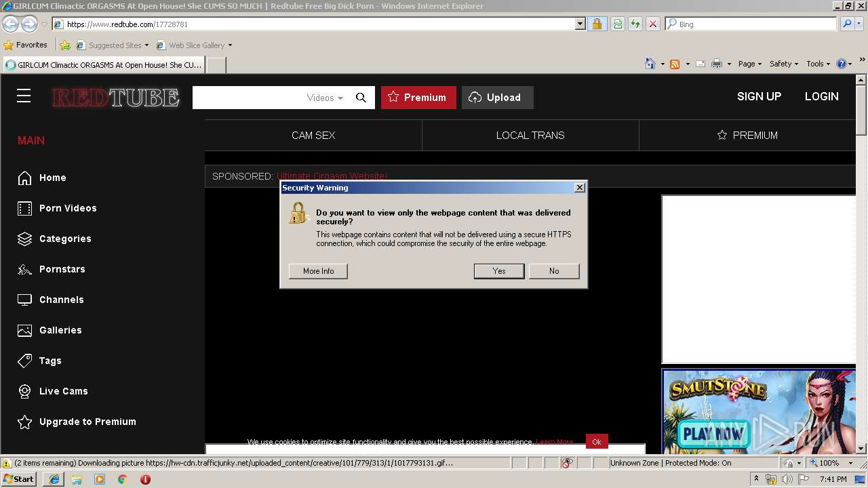Click the Add to Favorites Bar icon
This screenshot has width=868, height=488.
65,45
